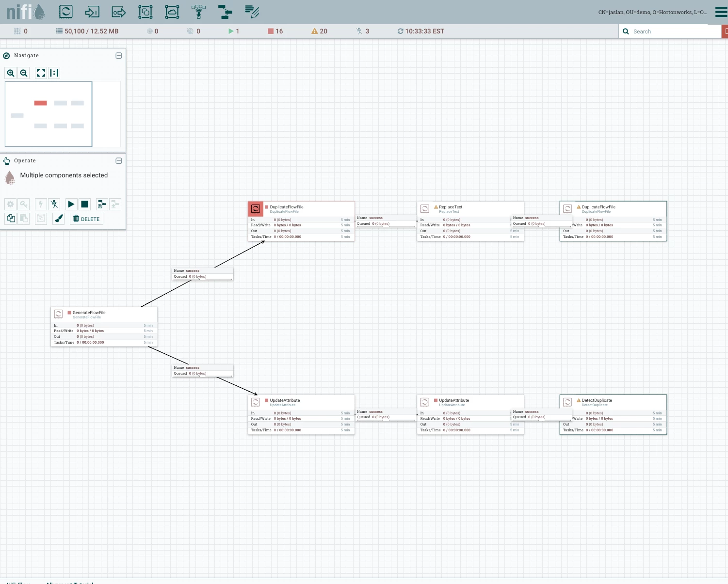Start the selected components
The height and width of the screenshot is (584, 728).
click(71, 205)
